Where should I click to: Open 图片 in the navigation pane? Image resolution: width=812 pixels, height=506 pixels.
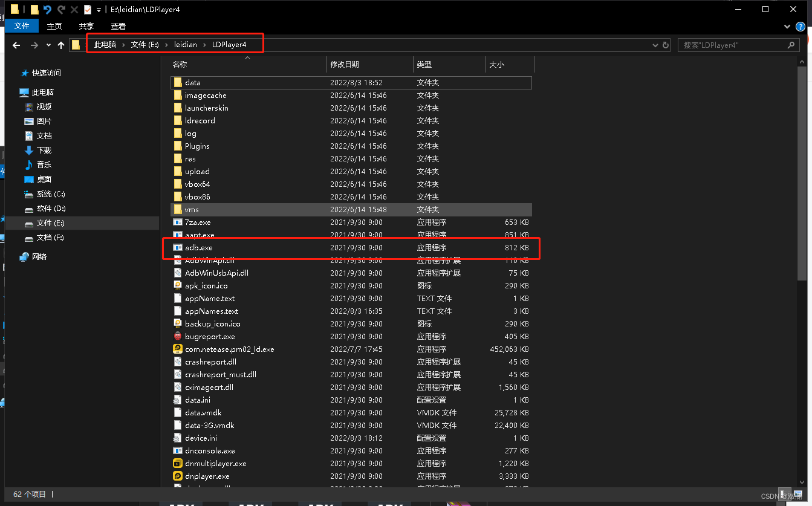44,122
